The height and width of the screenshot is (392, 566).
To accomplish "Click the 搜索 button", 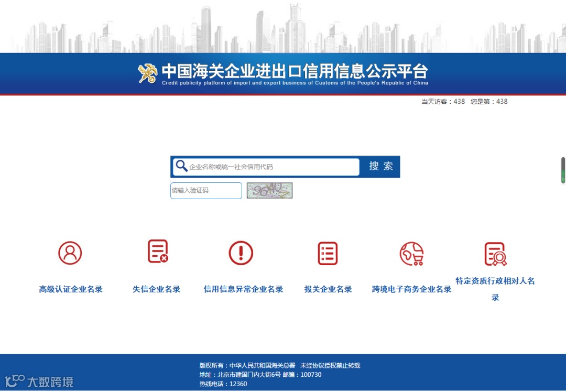I will tap(381, 166).
